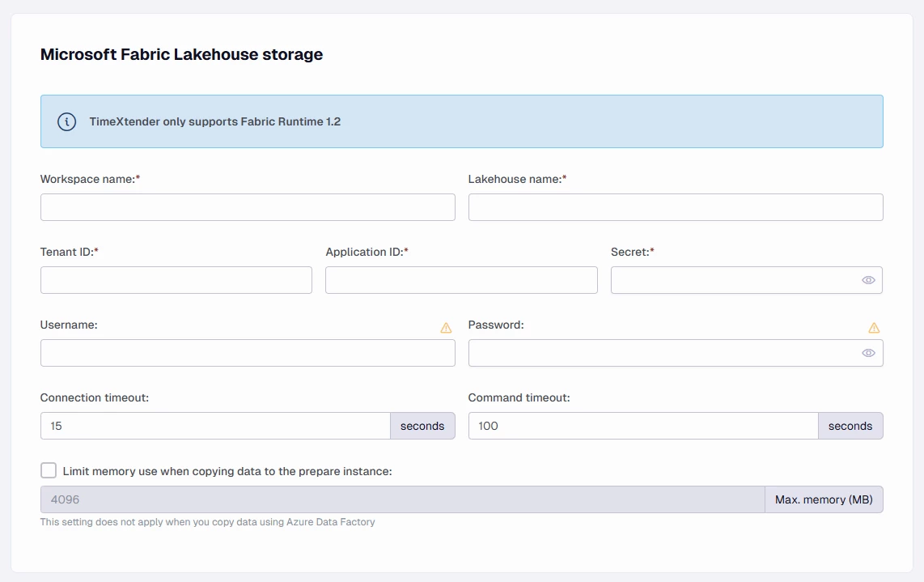Edit the Connection timeout value
Viewport: 924px width, 582px height.
[215, 426]
